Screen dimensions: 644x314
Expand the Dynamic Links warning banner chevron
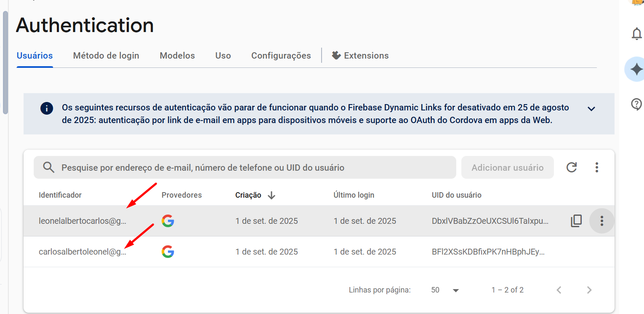coord(591,108)
